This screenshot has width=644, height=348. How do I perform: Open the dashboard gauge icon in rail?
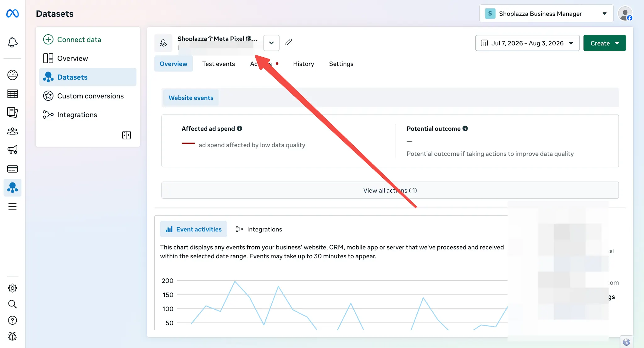point(13,75)
